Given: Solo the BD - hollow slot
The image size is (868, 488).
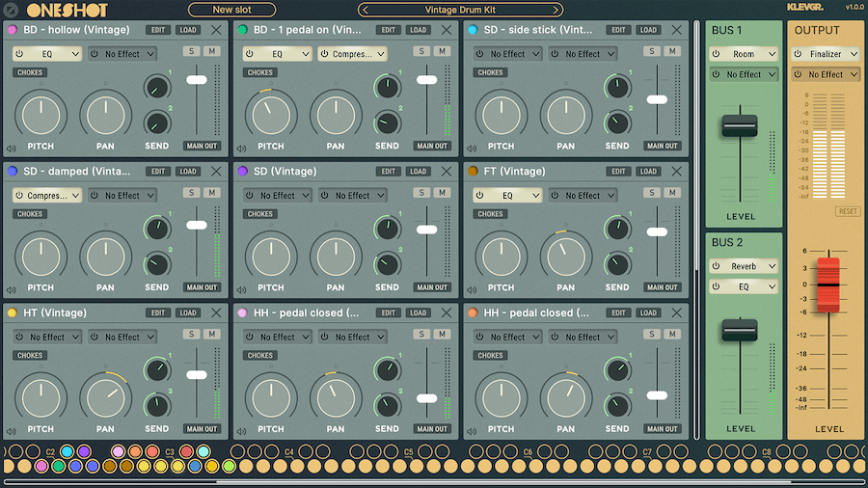Looking at the screenshot, I should click(192, 51).
